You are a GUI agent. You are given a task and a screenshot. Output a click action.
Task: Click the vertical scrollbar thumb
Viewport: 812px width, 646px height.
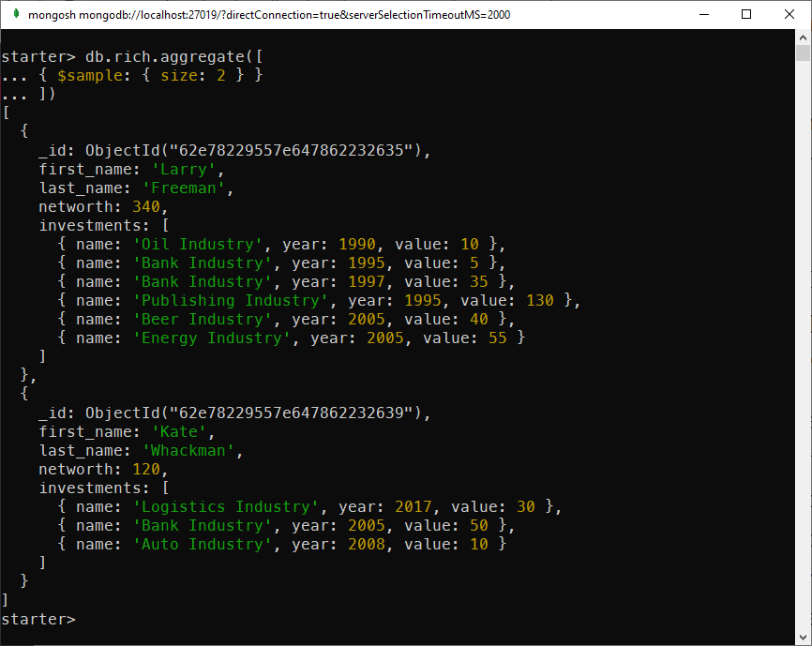[x=803, y=53]
